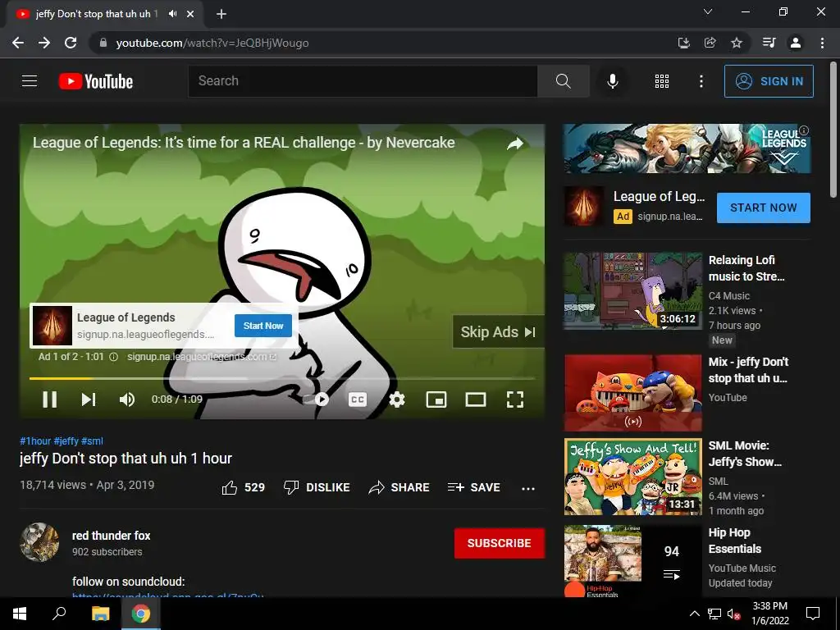Open Chrome tab search chevron
Image resolution: width=840 pixels, height=630 pixels.
(x=708, y=11)
